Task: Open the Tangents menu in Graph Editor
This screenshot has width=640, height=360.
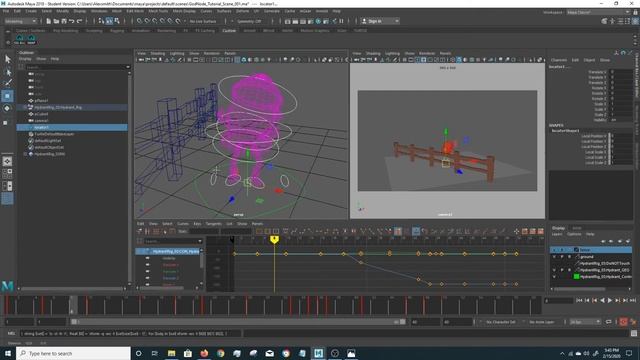Action: (213, 224)
